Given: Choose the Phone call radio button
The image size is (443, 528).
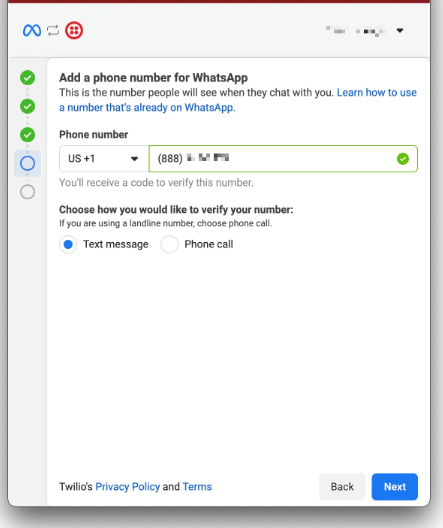Looking at the screenshot, I should click(169, 244).
